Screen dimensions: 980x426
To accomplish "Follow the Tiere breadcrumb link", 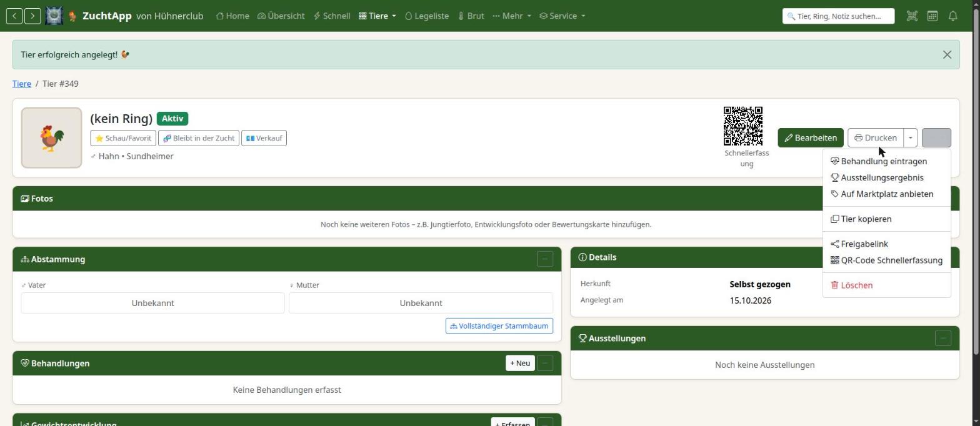I will pos(22,84).
